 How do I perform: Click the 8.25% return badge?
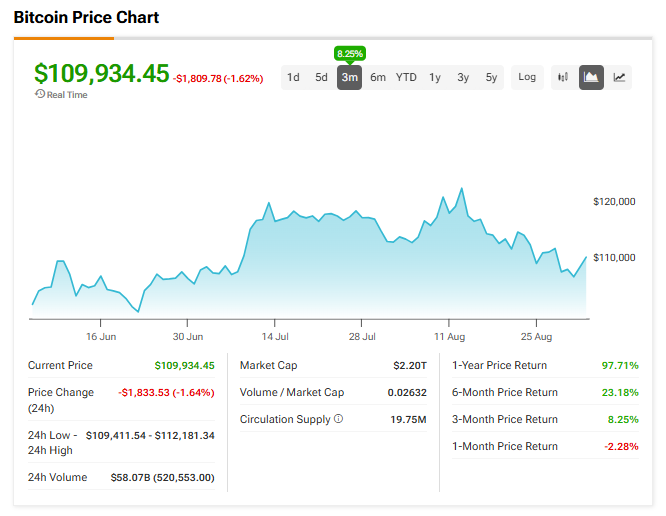[350, 54]
